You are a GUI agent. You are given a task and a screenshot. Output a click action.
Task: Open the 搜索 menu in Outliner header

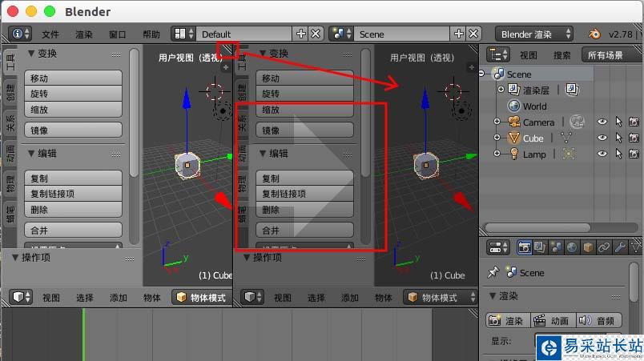(561, 55)
